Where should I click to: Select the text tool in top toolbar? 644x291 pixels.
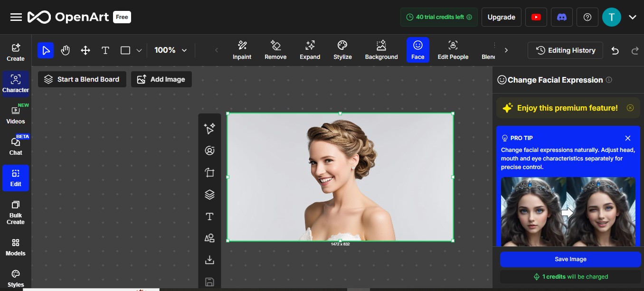click(105, 50)
